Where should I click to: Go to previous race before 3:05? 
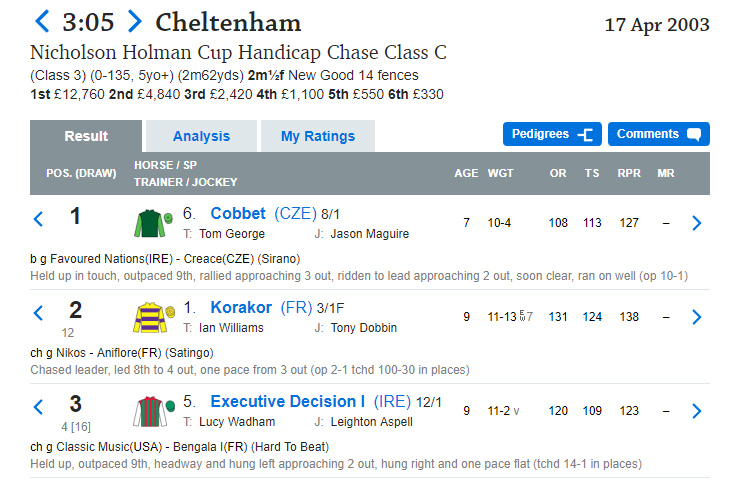[42, 21]
